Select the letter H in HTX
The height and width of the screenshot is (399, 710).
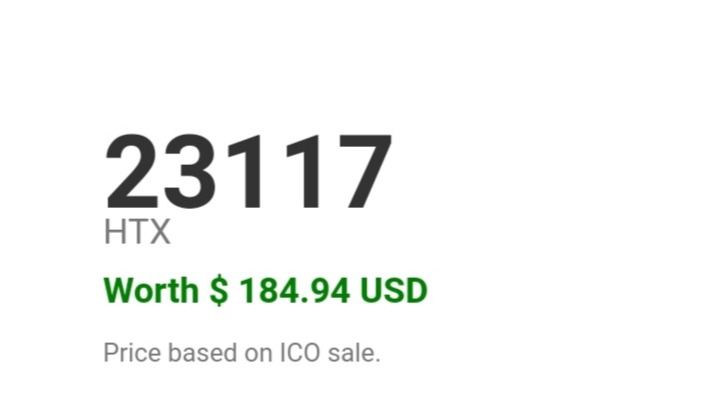[114, 232]
